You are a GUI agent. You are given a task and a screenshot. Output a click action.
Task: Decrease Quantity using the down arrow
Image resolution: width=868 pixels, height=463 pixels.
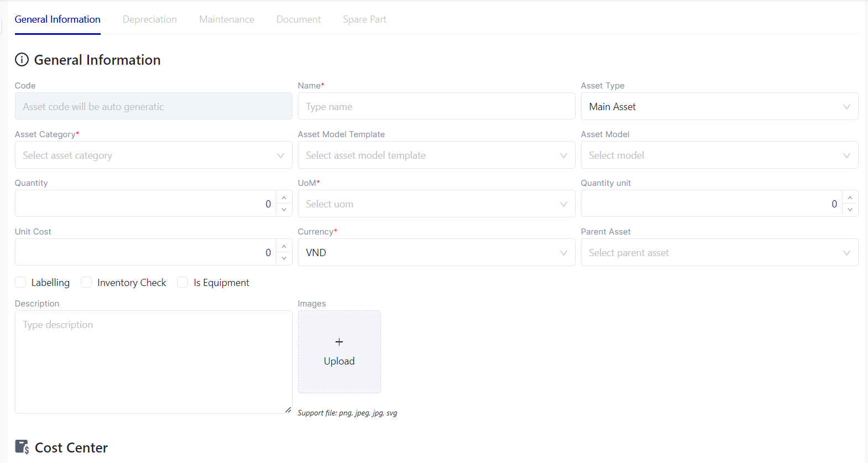tap(284, 210)
